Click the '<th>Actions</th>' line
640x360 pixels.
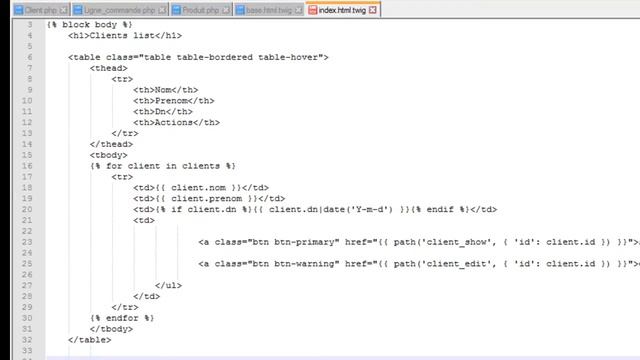(x=176, y=122)
